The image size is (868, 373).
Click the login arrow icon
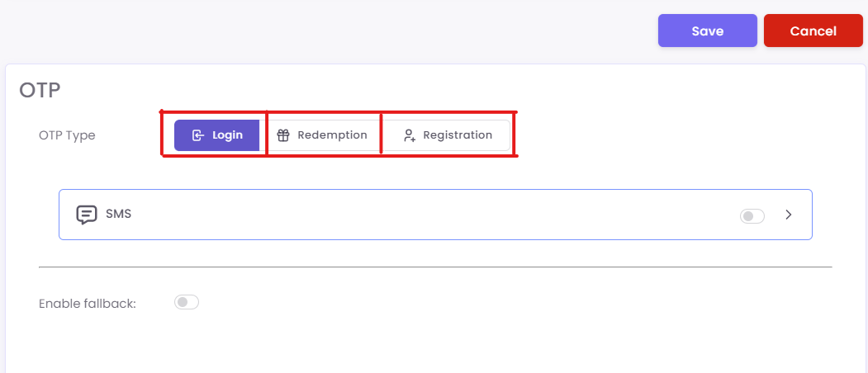pos(198,135)
